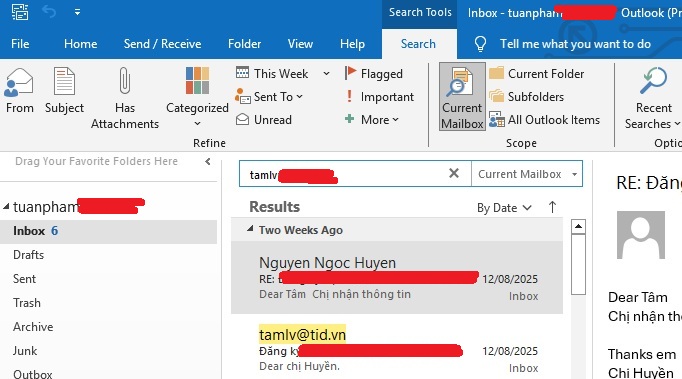Viewport: 682px width, 379px height.
Task: Toggle Unread messages filter
Action: (264, 120)
